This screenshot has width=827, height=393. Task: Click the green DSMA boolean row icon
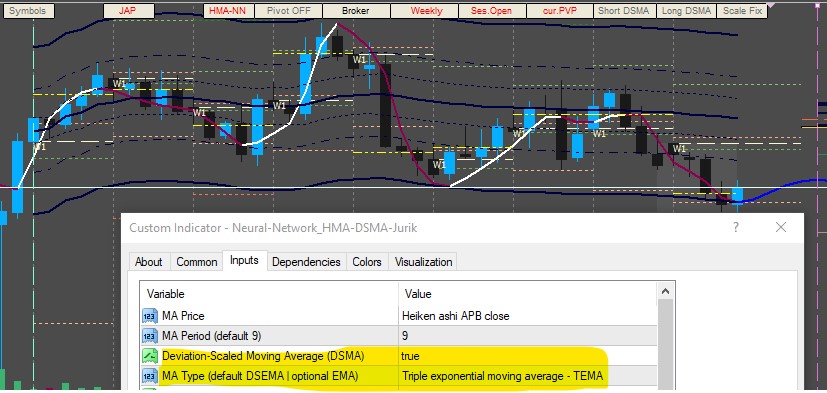click(x=150, y=356)
